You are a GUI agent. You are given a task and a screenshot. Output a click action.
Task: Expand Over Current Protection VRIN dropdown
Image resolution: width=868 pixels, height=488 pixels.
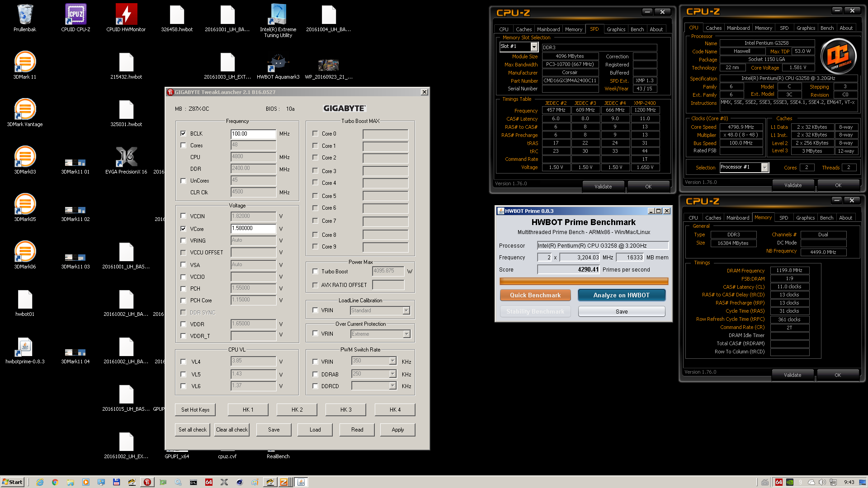click(x=406, y=334)
